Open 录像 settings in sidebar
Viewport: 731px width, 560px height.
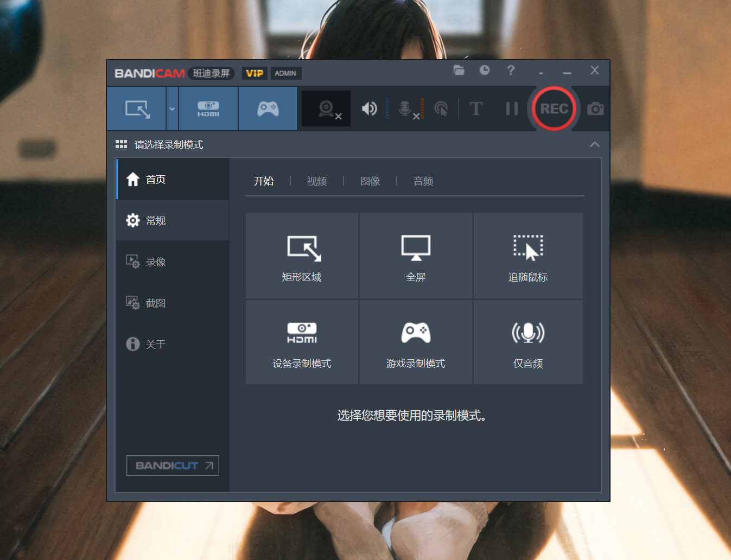click(x=173, y=262)
